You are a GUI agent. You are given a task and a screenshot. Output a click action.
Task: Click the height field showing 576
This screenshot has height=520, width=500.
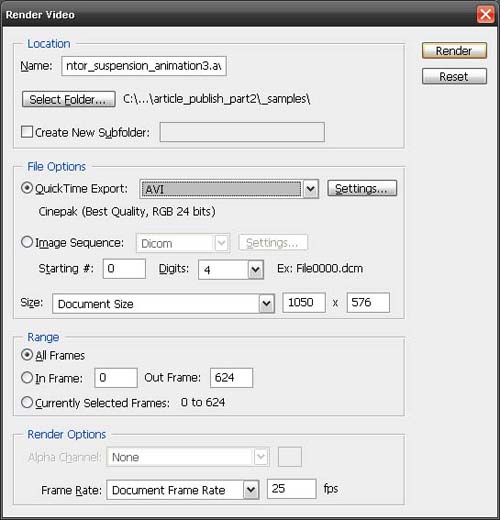(x=368, y=303)
